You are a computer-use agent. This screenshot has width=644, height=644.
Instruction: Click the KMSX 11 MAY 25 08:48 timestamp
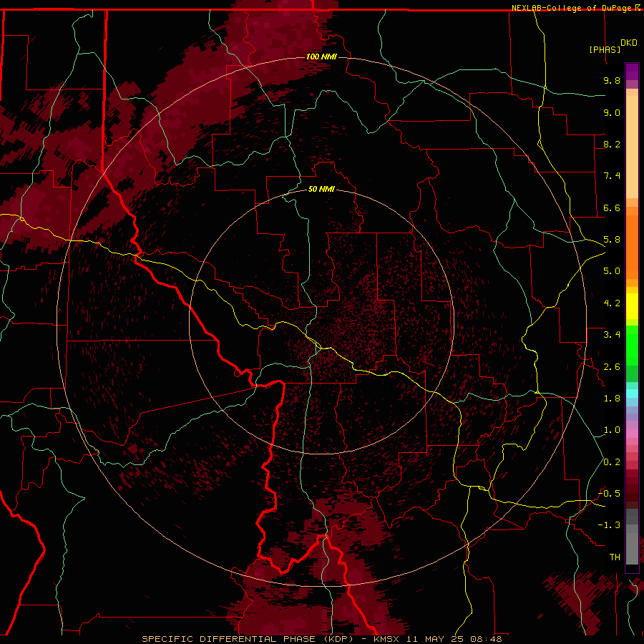(x=438, y=639)
